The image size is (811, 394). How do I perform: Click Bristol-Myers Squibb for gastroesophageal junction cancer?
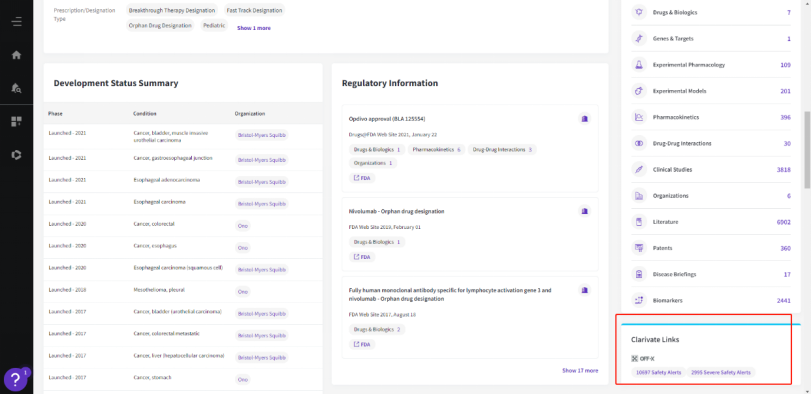261,160
